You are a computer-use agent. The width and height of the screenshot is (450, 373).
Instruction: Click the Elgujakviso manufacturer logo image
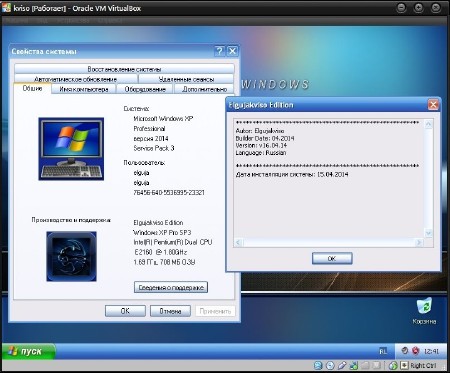click(x=71, y=256)
